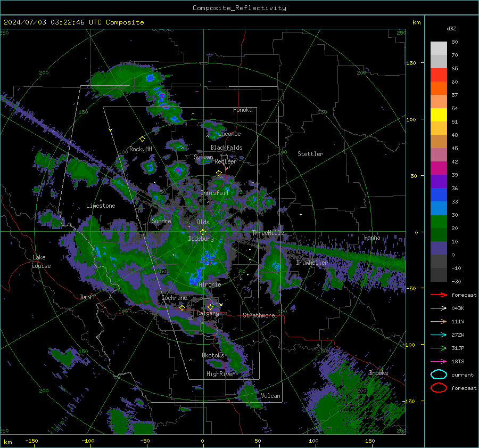
Task: Click the Sylvan label
Action: tap(203, 157)
